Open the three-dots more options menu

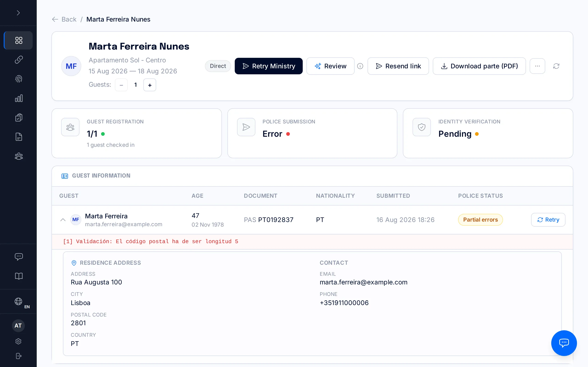[537, 66]
